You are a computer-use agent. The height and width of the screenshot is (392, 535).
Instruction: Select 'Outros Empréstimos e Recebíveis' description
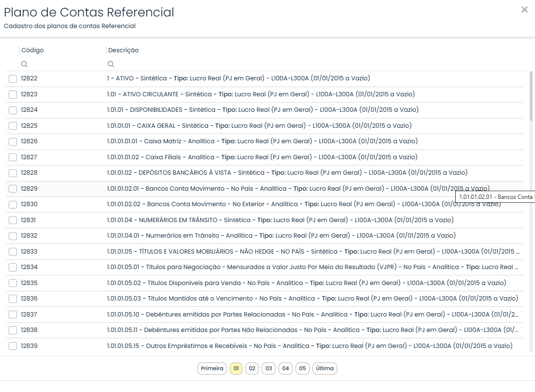pyautogui.click(x=310, y=346)
